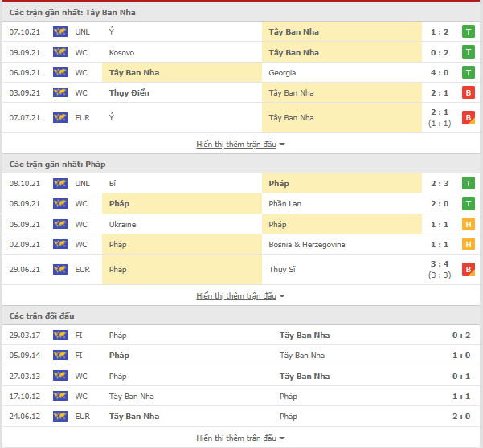Click the green T badge for Ý vs Tây Ban Nha 1:2

(469, 31)
